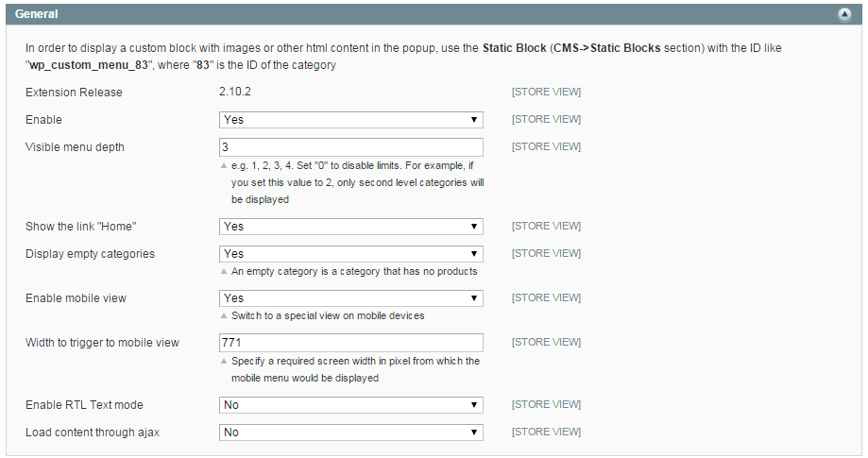Click the General section header bar
The width and height of the screenshot is (868, 458).
[x=434, y=14]
